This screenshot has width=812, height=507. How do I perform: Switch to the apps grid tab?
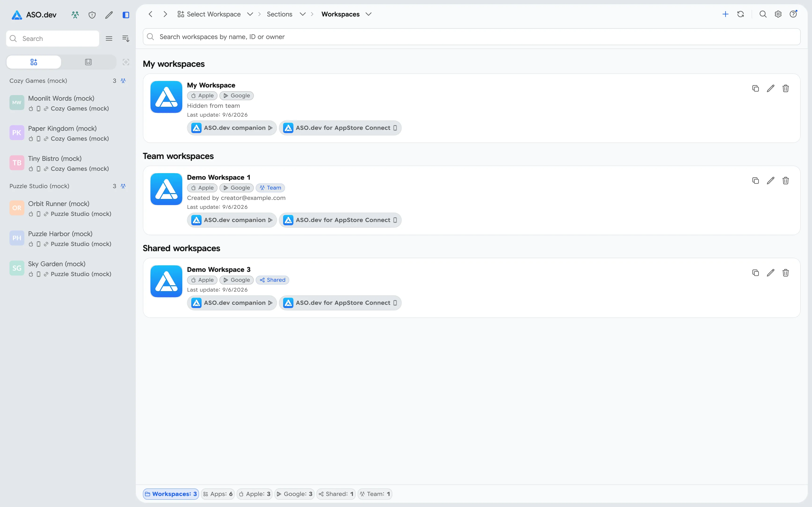(x=34, y=62)
